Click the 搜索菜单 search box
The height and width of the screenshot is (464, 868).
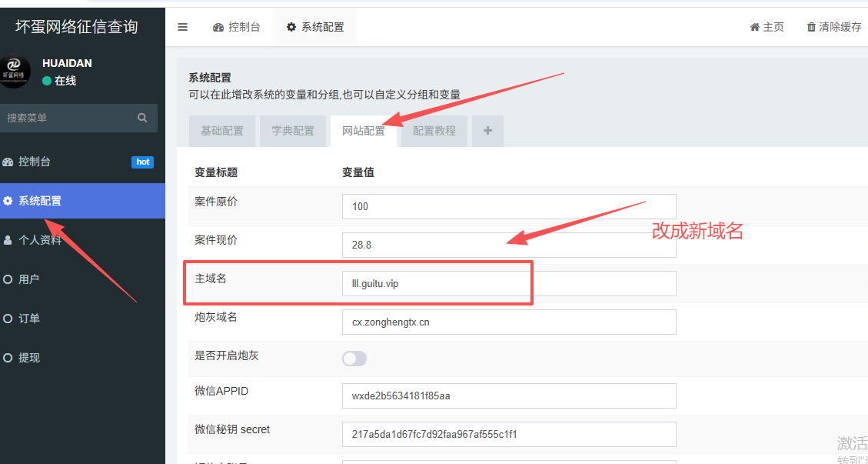pos(69,118)
